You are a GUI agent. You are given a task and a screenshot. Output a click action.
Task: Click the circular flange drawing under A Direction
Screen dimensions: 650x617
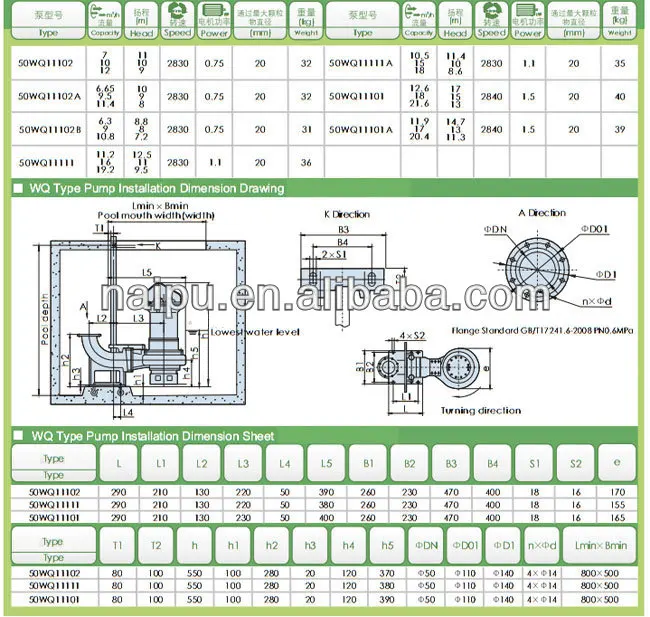pos(538,270)
